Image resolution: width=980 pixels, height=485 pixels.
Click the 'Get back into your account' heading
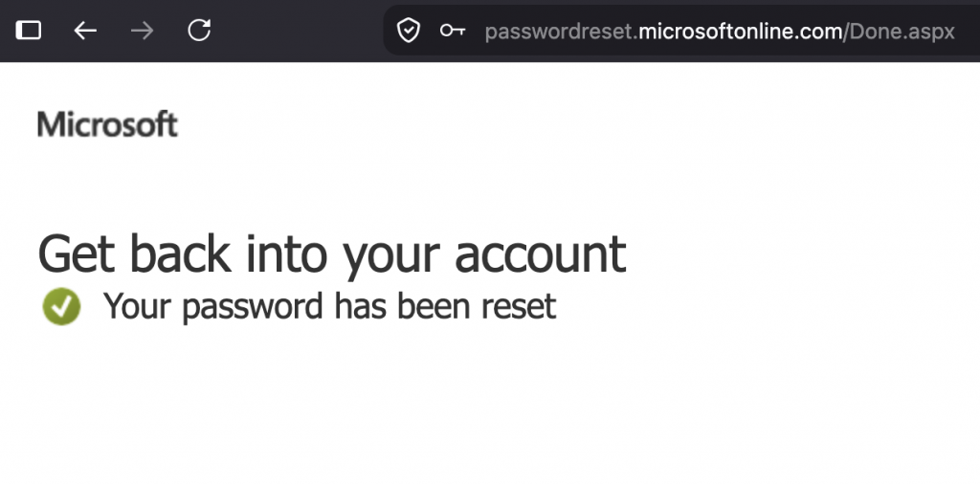(332, 254)
